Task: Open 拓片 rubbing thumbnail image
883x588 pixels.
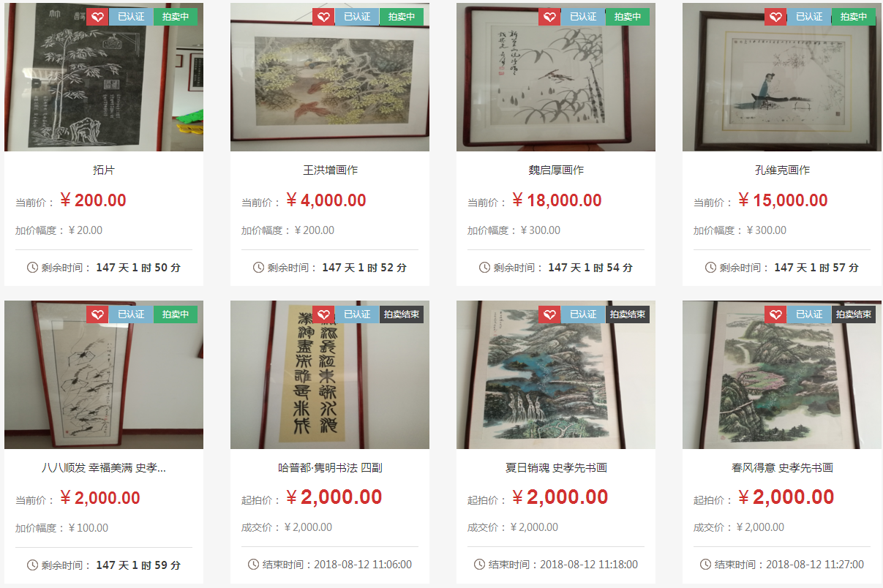Action: pos(104,77)
